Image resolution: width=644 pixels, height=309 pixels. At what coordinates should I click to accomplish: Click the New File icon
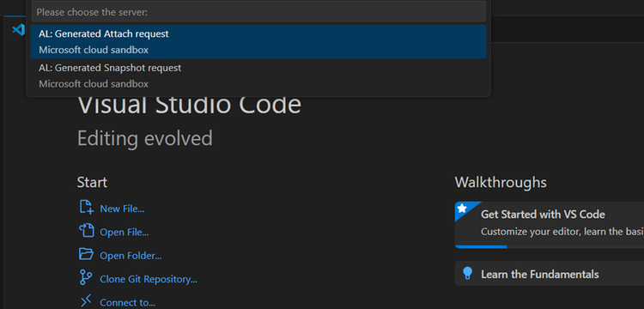[86, 207]
